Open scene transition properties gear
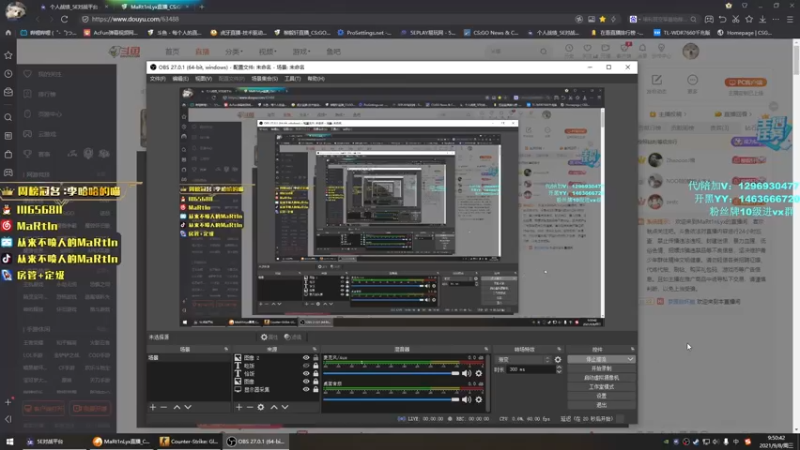The image size is (800, 450). (558, 360)
